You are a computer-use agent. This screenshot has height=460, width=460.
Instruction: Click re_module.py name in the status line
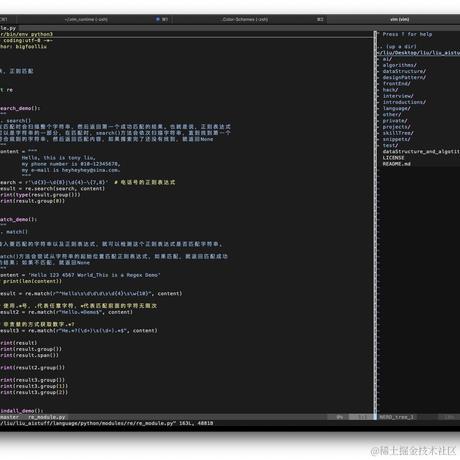[x=47, y=417]
